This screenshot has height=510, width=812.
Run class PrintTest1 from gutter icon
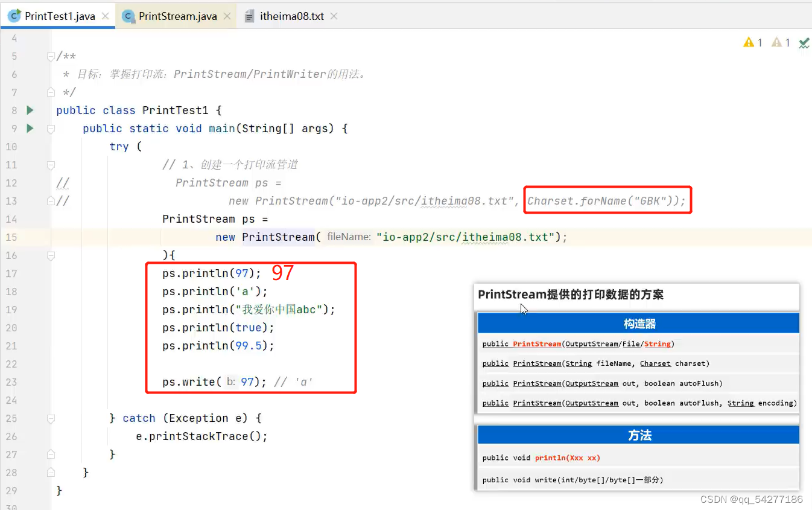(x=30, y=110)
